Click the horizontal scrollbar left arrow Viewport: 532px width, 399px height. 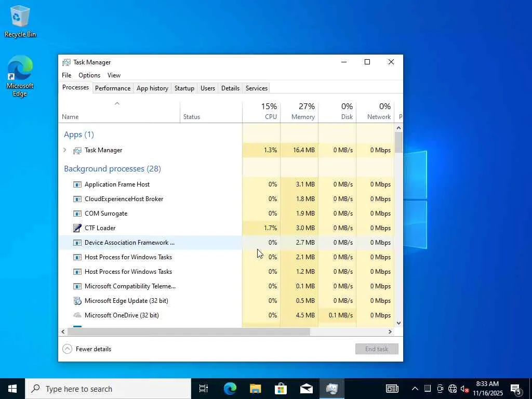click(63, 332)
